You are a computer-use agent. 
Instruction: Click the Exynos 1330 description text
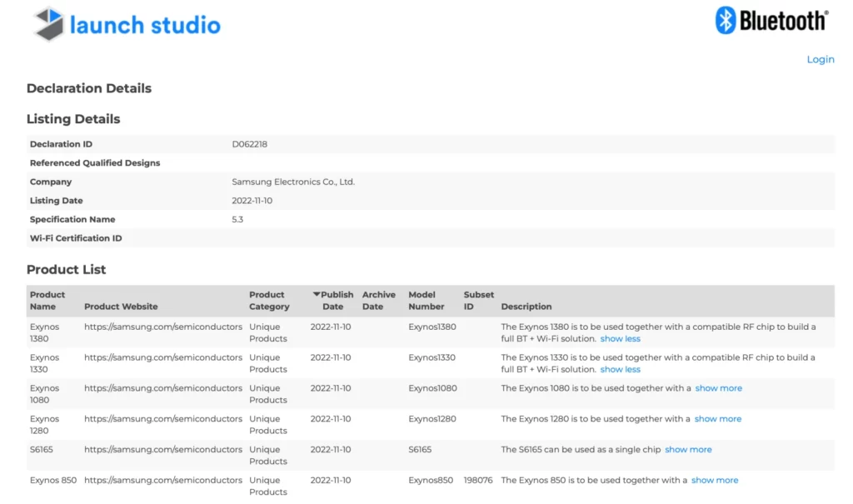[658, 363]
